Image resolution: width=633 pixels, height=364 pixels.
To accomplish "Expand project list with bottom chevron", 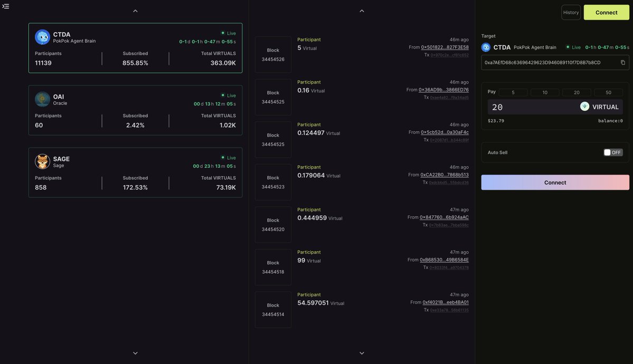I will point(135,353).
